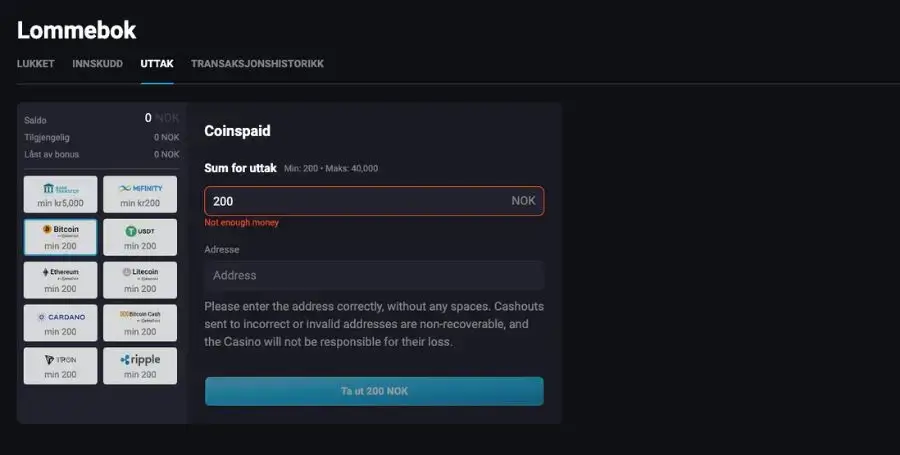The width and height of the screenshot is (900, 455).
Task: View the TRANSAKSJONSHISTORIKK tab
Action: [257, 64]
